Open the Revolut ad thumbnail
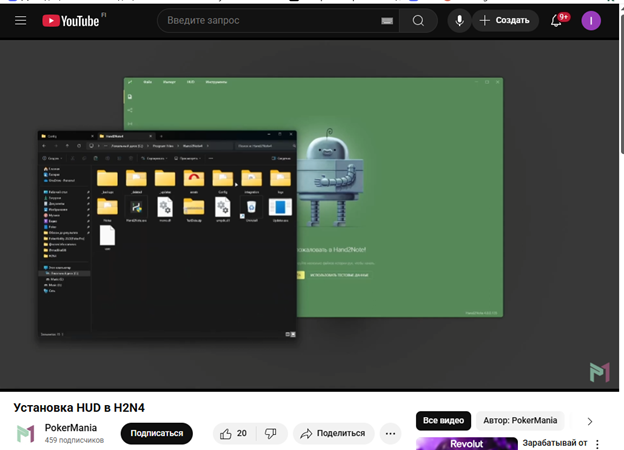This screenshot has width=624, height=450. pyautogui.click(x=466, y=444)
